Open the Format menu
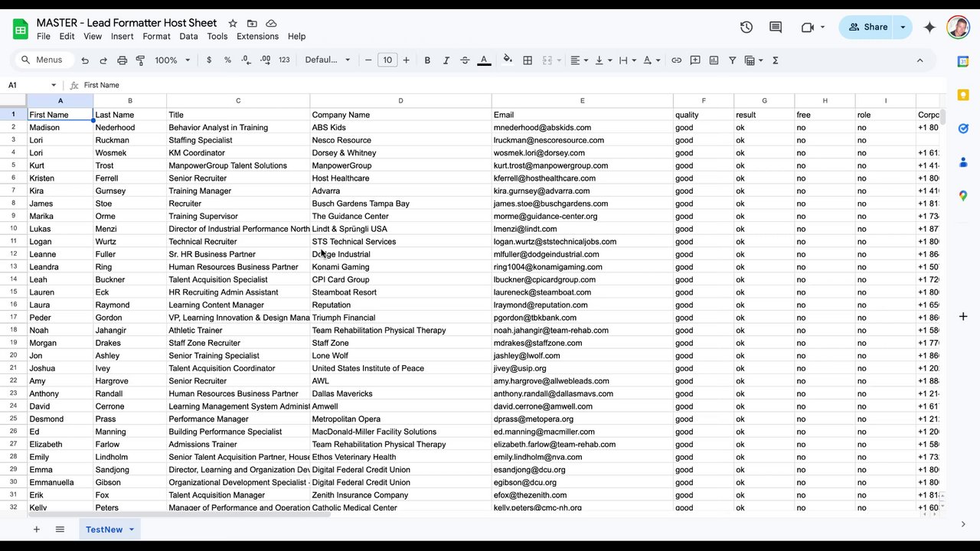 (x=156, y=36)
